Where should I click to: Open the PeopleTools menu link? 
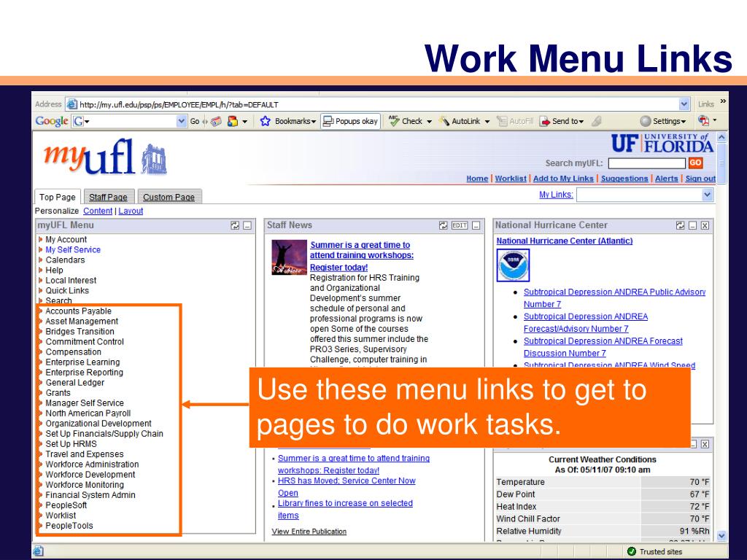(x=69, y=526)
